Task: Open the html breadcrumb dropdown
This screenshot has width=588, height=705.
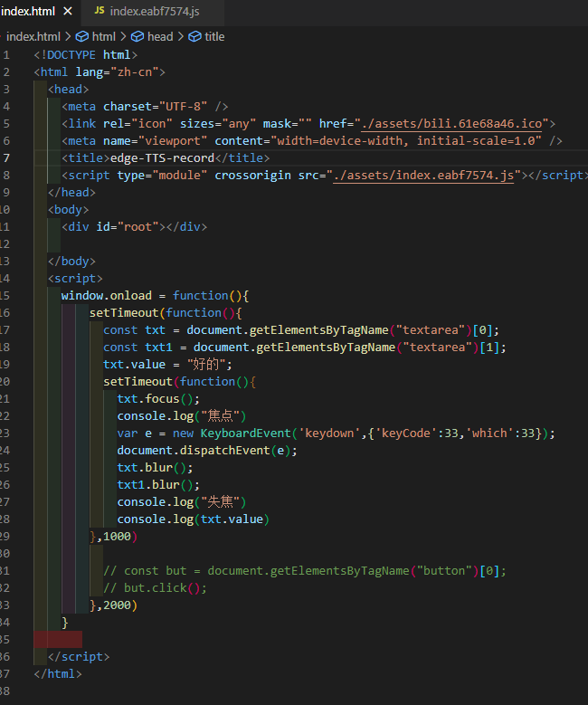Action: tap(103, 36)
